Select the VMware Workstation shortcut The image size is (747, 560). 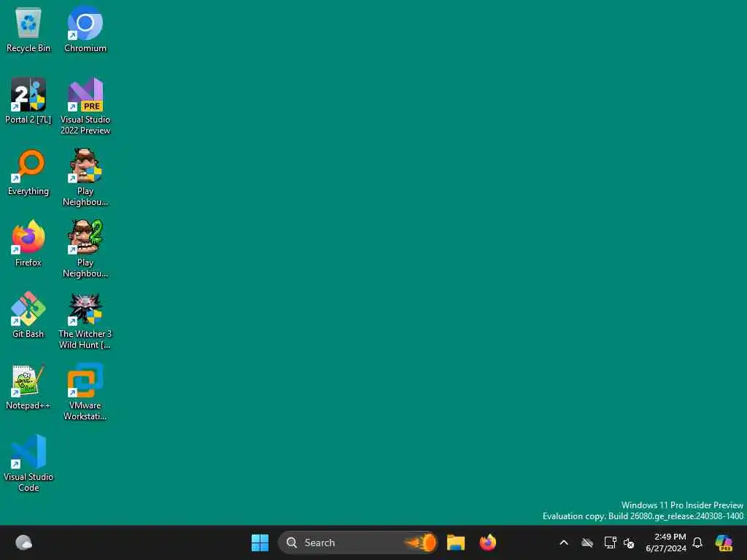(85, 392)
